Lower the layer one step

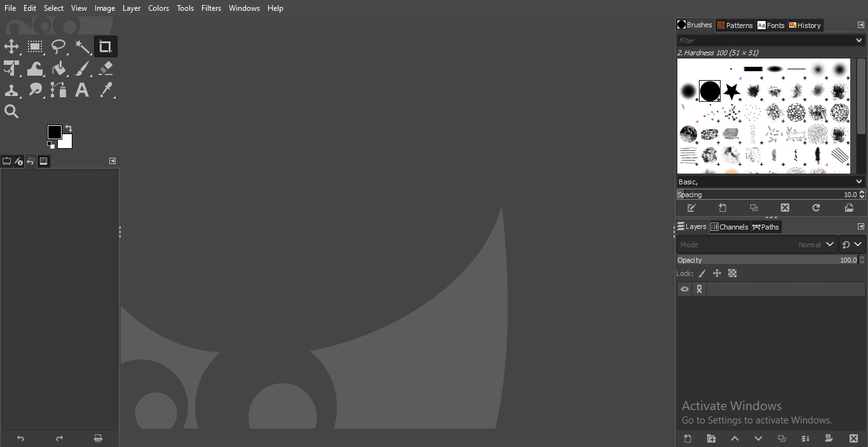pyautogui.click(x=758, y=438)
